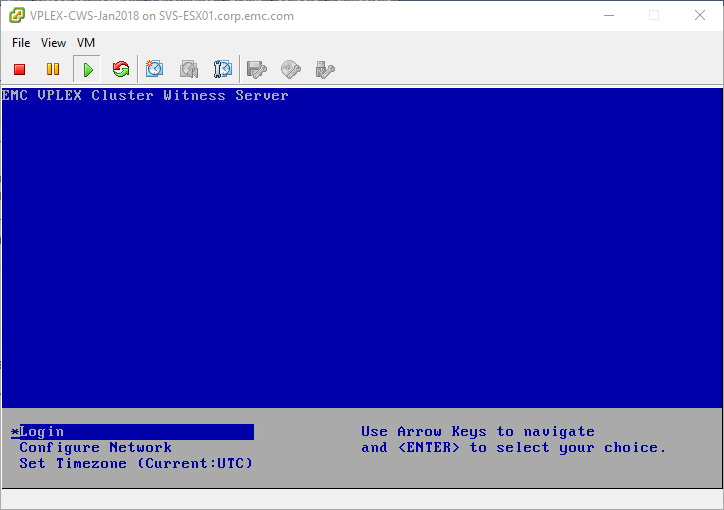Click the red Power Off stop button
Image resolution: width=724 pixels, height=510 pixels.
(19, 69)
